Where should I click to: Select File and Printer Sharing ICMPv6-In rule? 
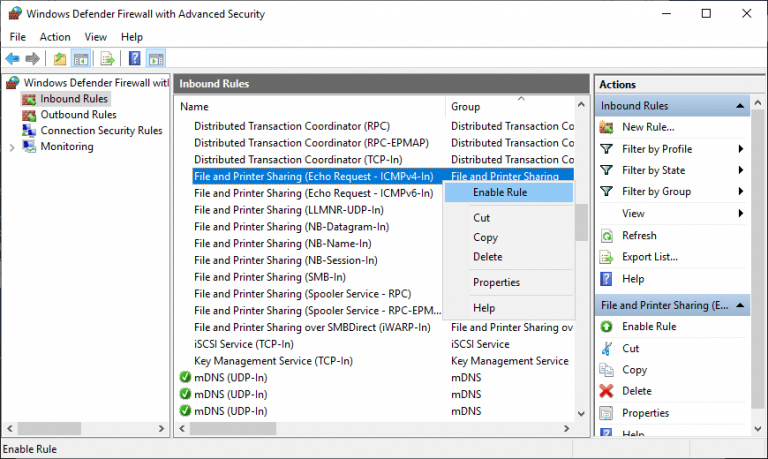313,193
